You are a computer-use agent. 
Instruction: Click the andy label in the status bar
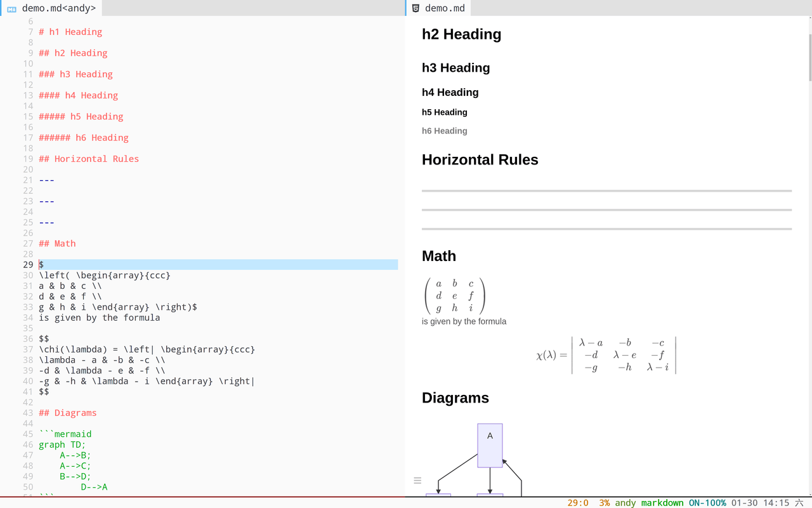(625, 503)
